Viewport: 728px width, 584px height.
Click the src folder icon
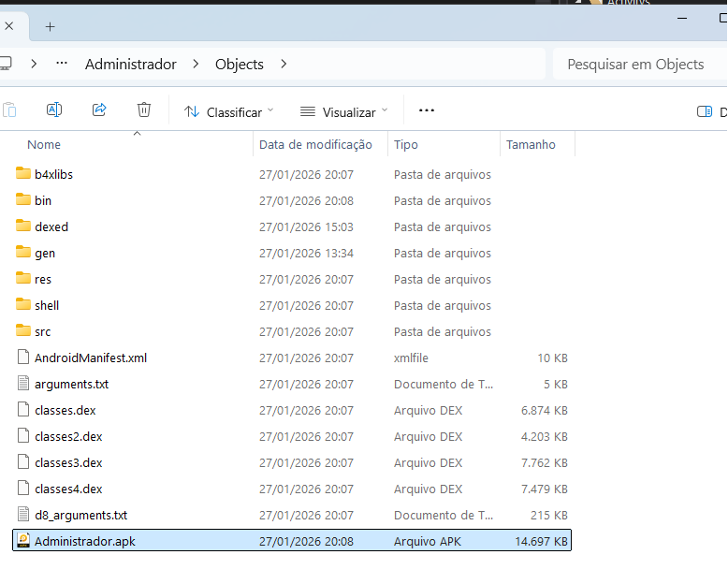[x=22, y=330]
